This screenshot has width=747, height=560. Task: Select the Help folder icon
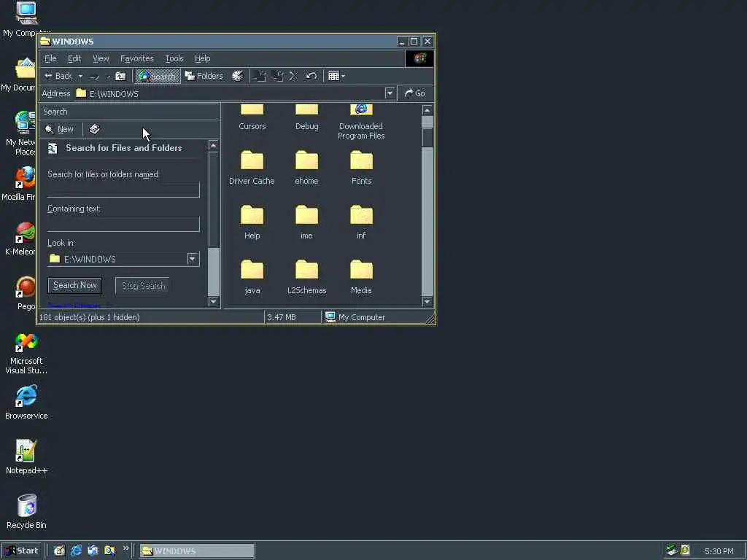(252, 215)
